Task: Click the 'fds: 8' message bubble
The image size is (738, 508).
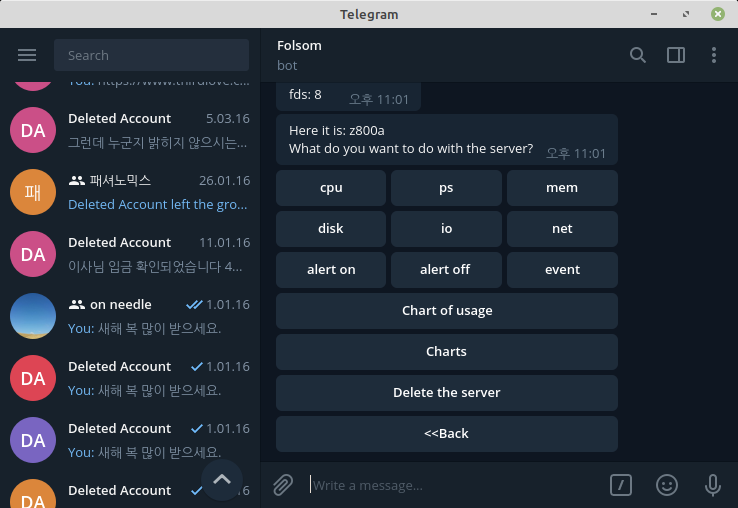Action: pos(348,96)
